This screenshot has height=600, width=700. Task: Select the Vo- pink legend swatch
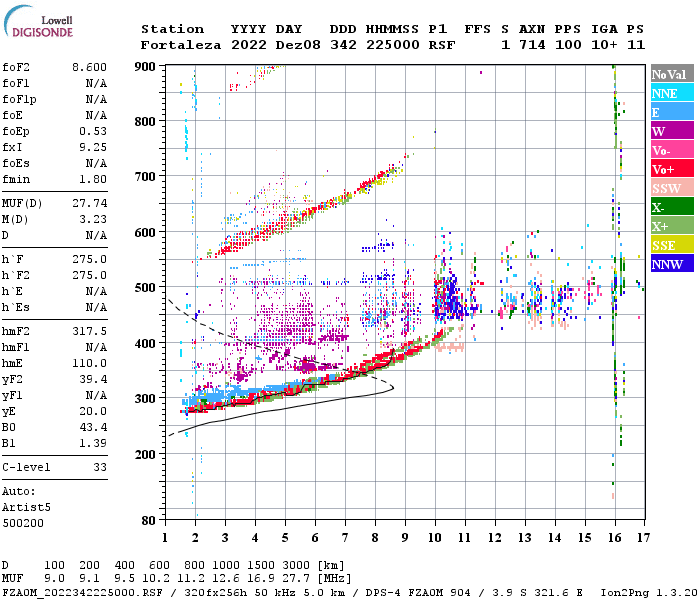672,150
